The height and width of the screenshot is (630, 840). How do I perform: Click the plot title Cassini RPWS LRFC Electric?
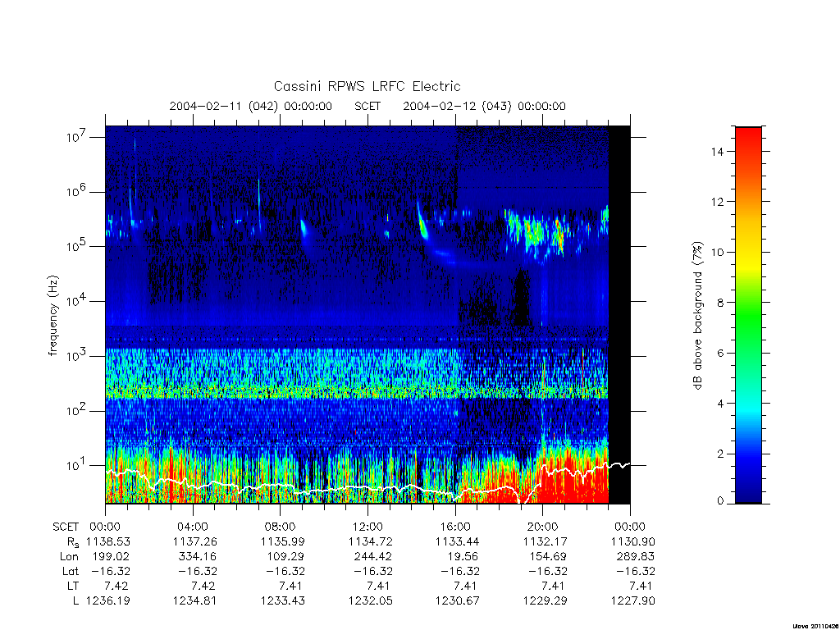coord(367,86)
